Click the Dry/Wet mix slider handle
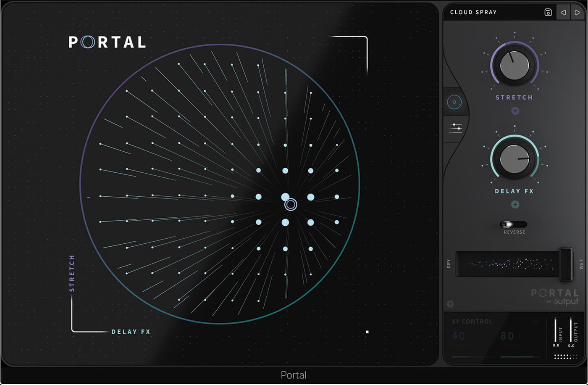Viewport: 588px width, 385px height. pyautogui.click(x=566, y=264)
